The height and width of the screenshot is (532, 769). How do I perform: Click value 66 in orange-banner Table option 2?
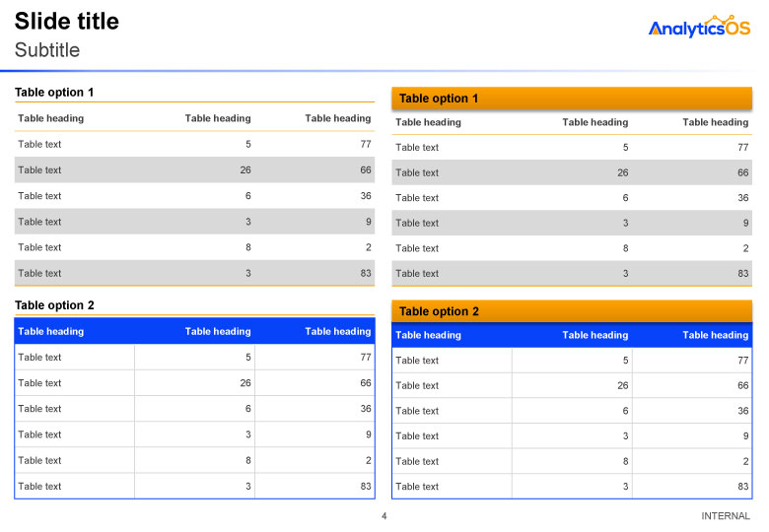click(743, 385)
